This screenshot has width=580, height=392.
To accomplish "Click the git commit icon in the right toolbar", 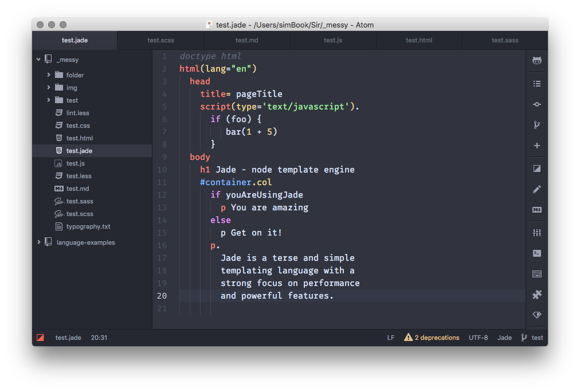I will tap(536, 104).
